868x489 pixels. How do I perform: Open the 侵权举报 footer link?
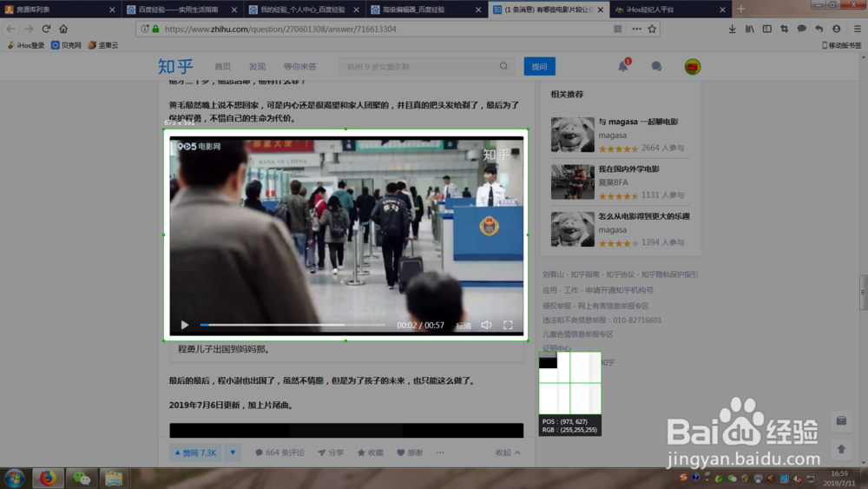(x=556, y=306)
